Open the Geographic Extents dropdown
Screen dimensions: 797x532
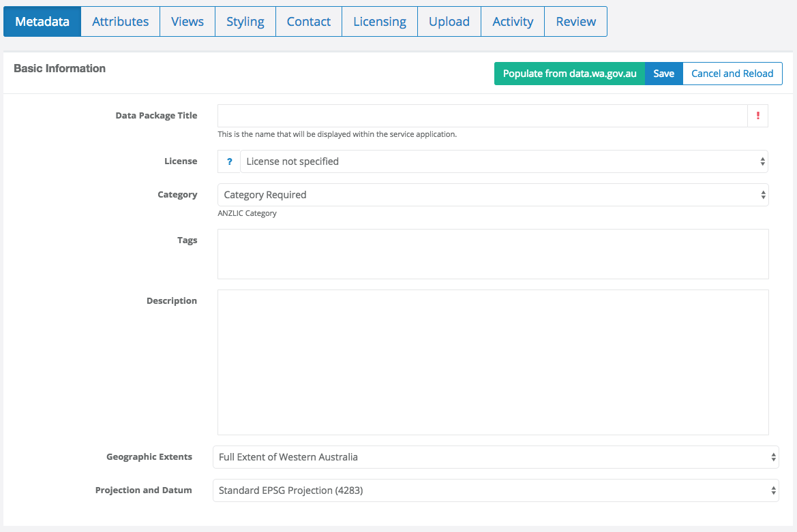pyautogui.click(x=494, y=457)
